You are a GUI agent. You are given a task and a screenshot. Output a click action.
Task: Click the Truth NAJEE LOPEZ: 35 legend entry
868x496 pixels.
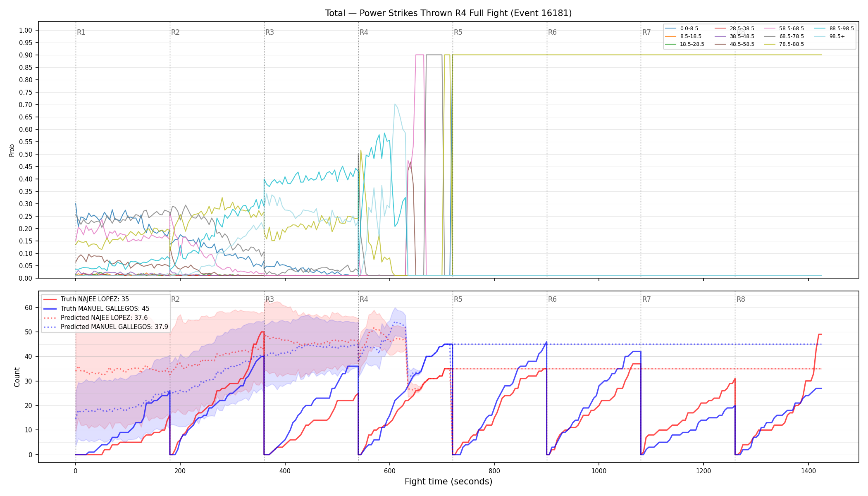pyautogui.click(x=86, y=299)
